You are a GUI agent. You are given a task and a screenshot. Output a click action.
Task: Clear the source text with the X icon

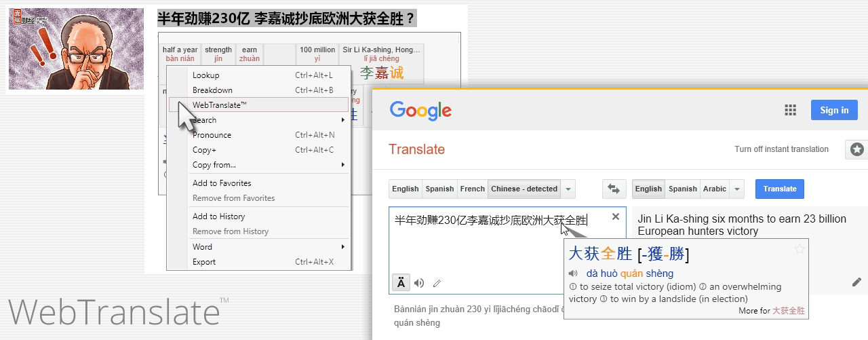pyautogui.click(x=615, y=216)
